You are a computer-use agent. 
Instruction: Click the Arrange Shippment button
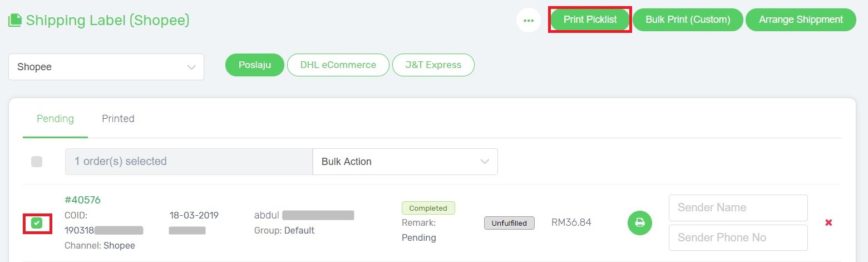tap(801, 20)
